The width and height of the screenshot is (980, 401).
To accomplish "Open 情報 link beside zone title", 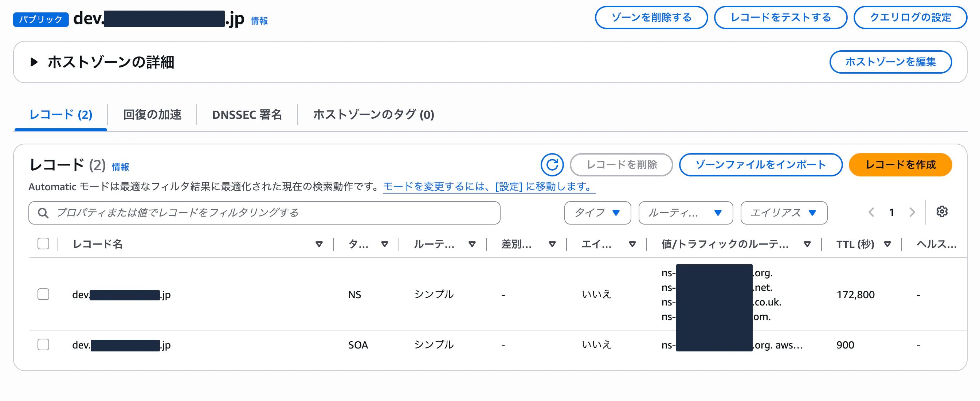I will tap(259, 20).
